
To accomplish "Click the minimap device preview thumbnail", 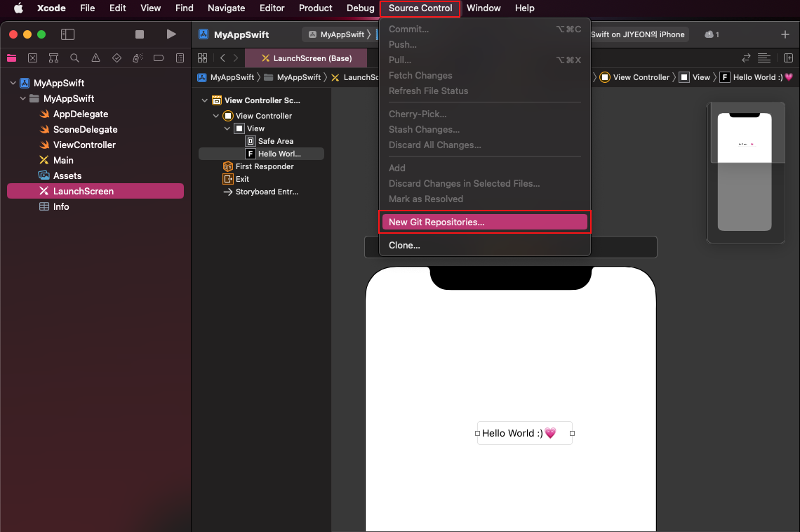I will (745, 172).
